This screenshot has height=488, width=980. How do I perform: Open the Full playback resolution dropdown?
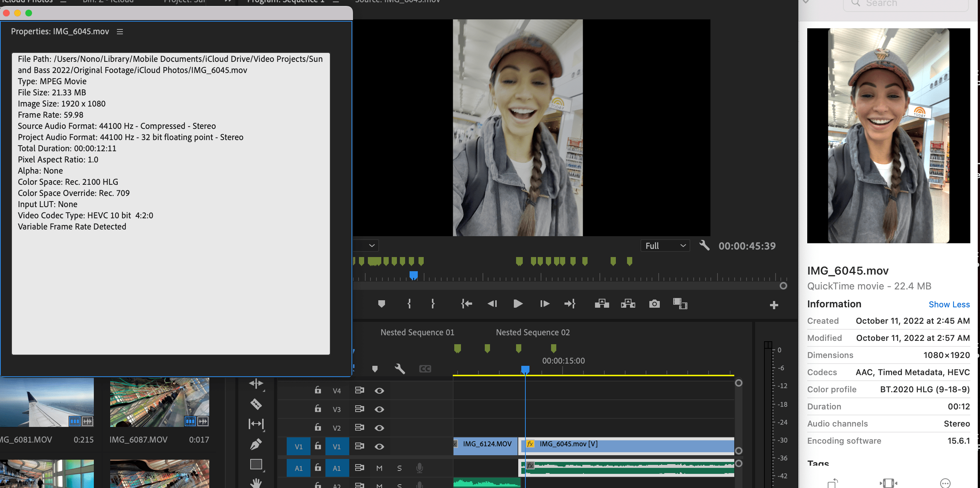tap(665, 245)
